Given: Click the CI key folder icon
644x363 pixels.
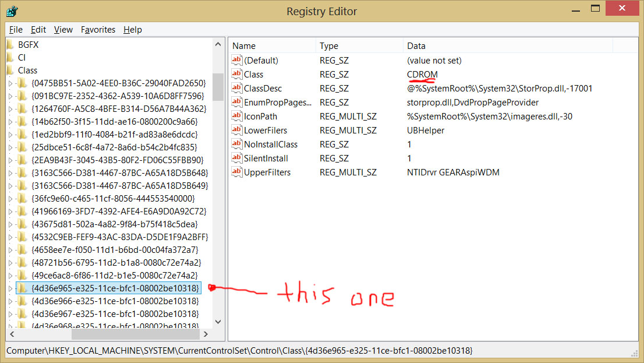Looking at the screenshot, I should pyautogui.click(x=10, y=57).
